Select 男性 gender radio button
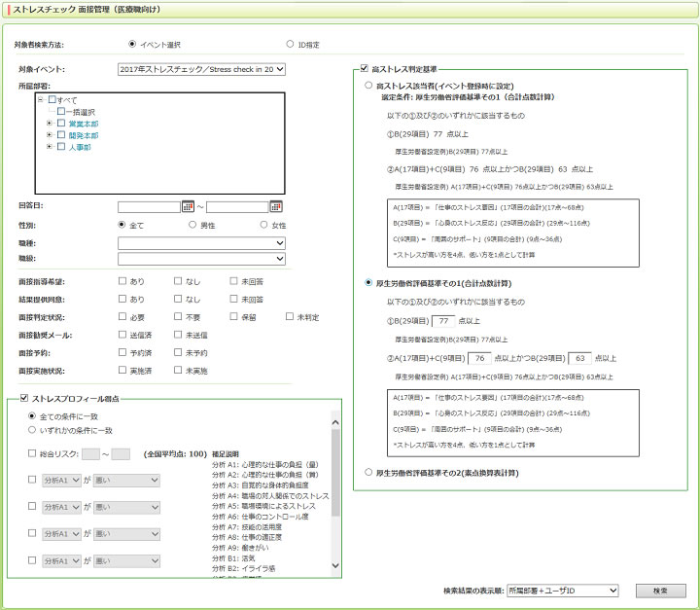This screenshot has height=610, width=700. (192, 225)
